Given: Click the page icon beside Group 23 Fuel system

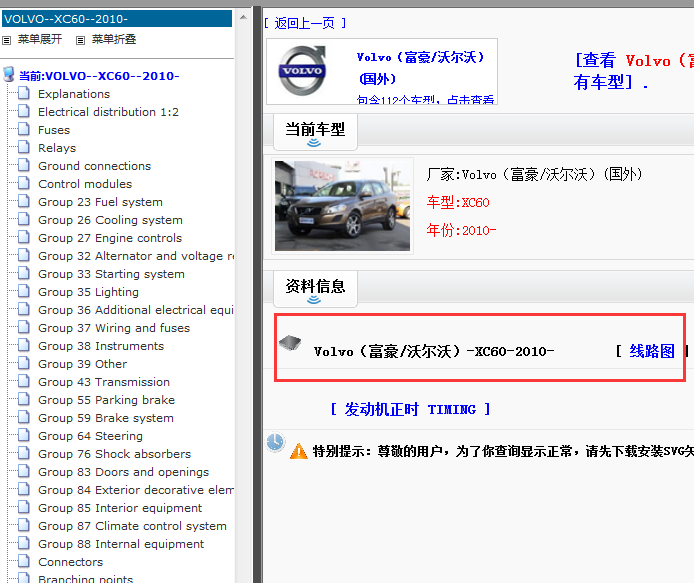Looking at the screenshot, I should click(24, 201).
